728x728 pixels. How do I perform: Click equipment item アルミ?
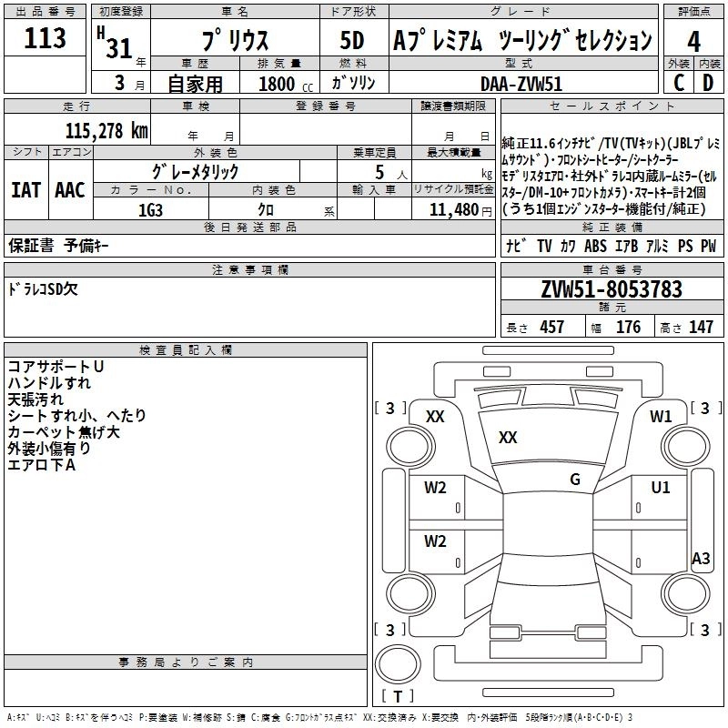coord(657,246)
